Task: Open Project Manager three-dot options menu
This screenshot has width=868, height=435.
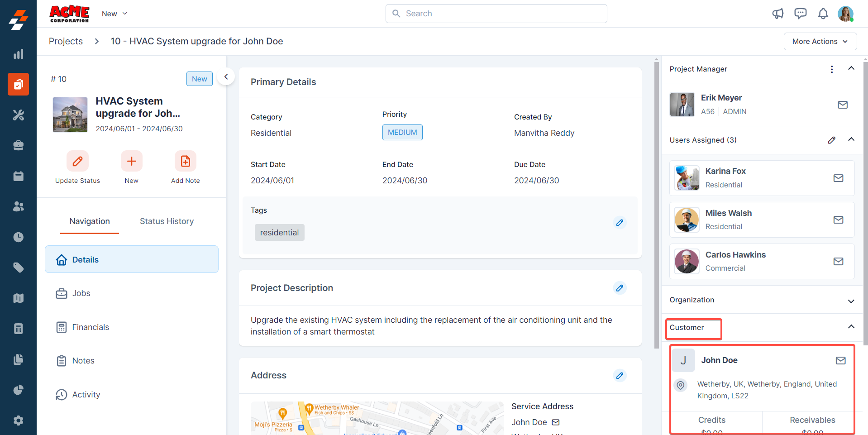Action: (831, 69)
